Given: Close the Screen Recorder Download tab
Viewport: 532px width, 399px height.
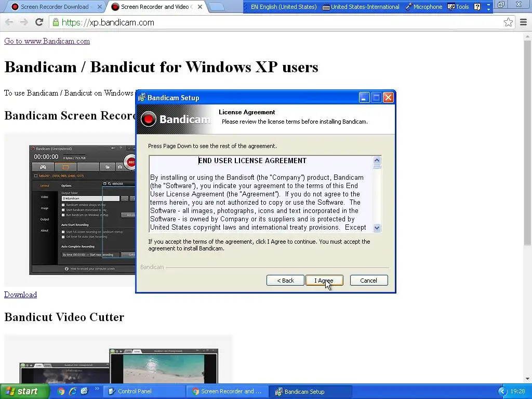Looking at the screenshot, I should point(99,7).
